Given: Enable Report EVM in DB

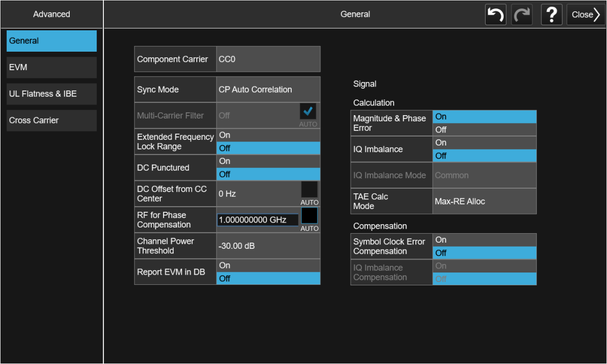Looking at the screenshot, I should click(268, 266).
